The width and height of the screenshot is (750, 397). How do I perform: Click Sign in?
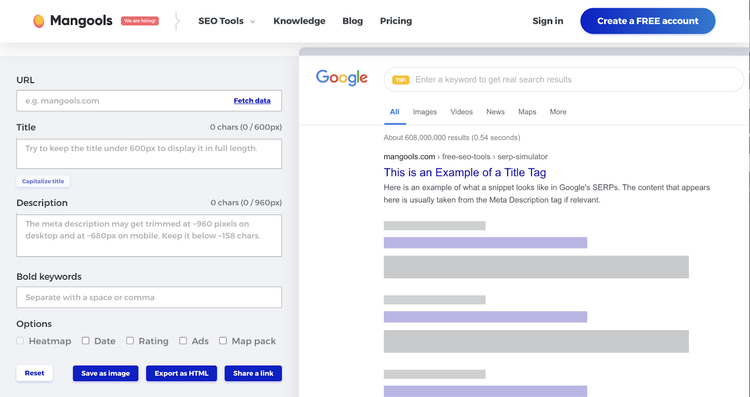[x=548, y=21]
